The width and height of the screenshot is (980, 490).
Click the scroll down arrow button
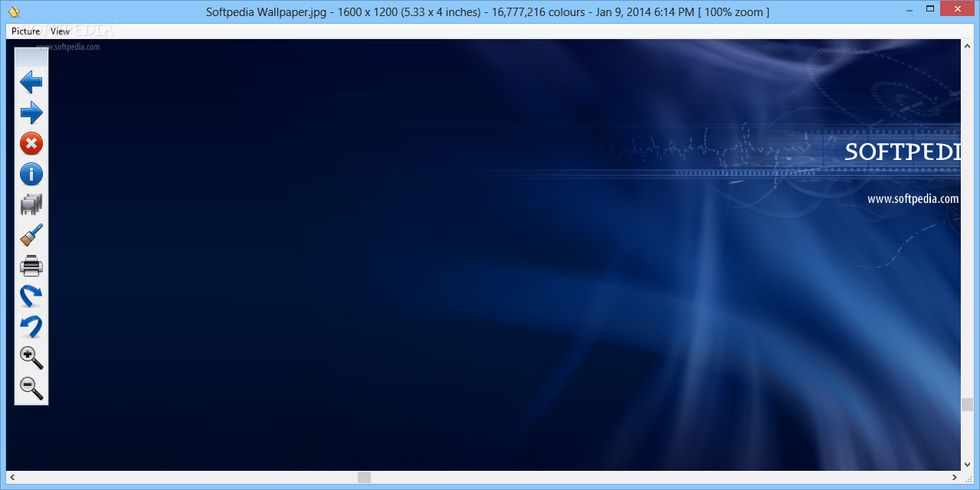click(967, 465)
